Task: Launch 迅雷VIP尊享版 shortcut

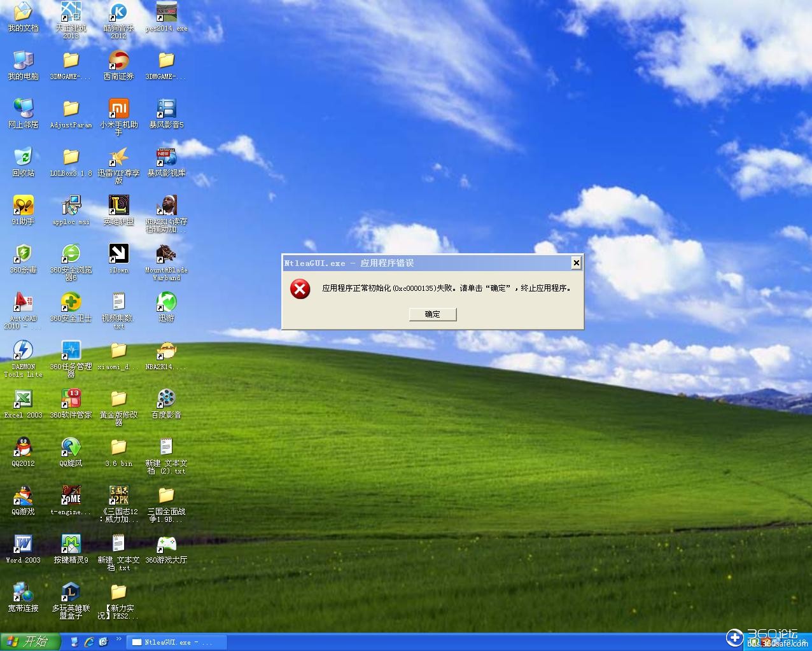Action: 118,165
